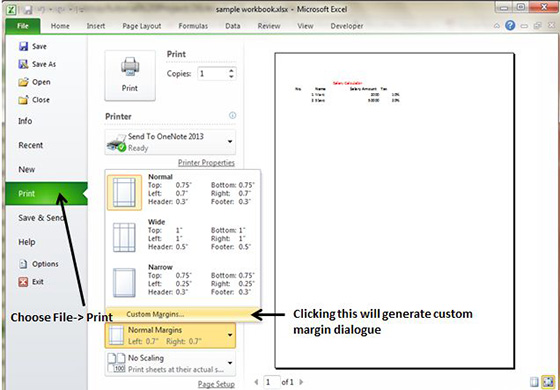Go to next preview page arrow

tap(301, 382)
